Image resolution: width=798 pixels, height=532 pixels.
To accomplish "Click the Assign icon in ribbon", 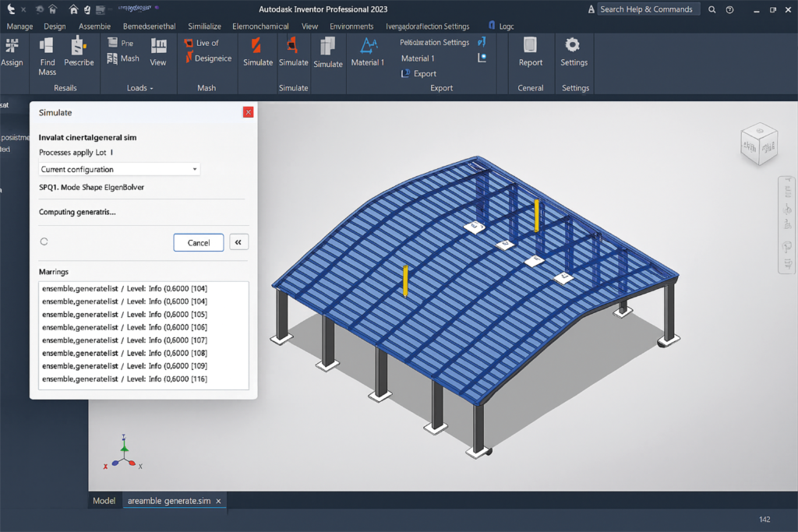I will point(11,46).
